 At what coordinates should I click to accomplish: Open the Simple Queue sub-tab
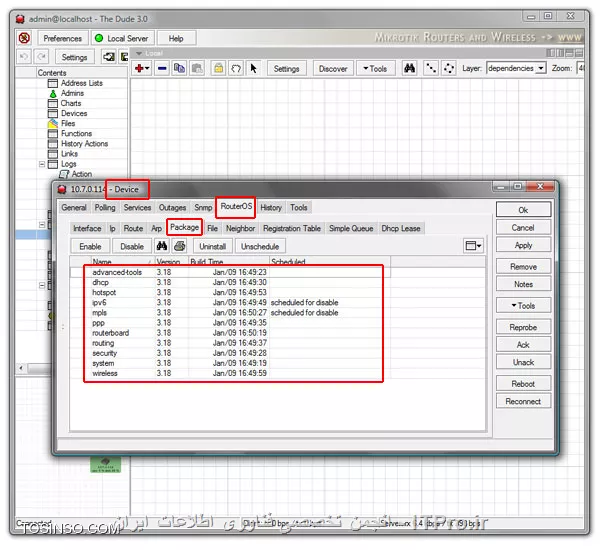point(351,228)
